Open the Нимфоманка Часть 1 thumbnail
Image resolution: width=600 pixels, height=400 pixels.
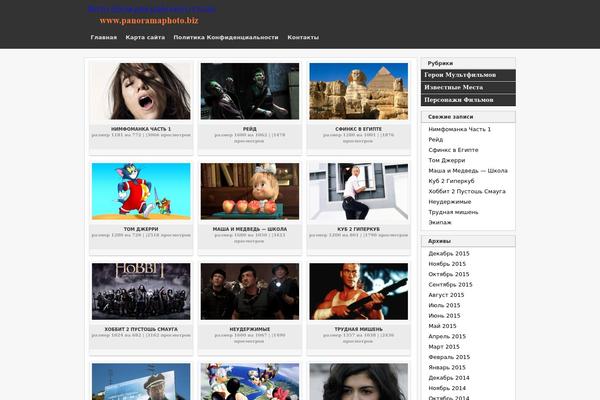click(x=141, y=91)
